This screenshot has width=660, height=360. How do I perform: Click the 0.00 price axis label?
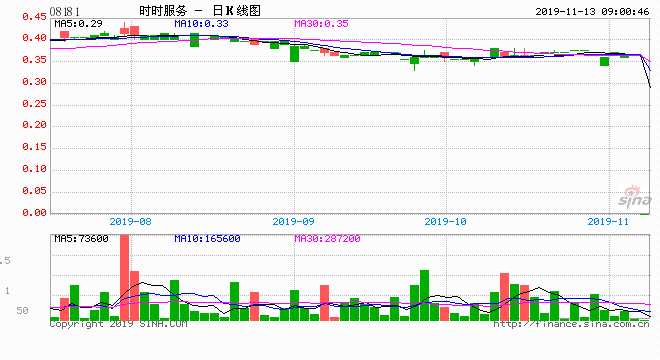[34, 212]
